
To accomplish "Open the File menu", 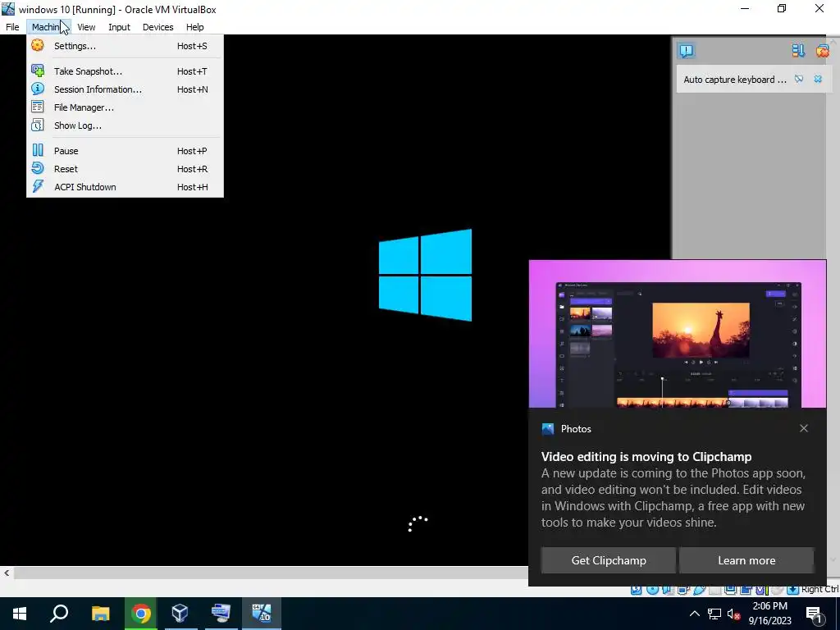I will (12, 27).
